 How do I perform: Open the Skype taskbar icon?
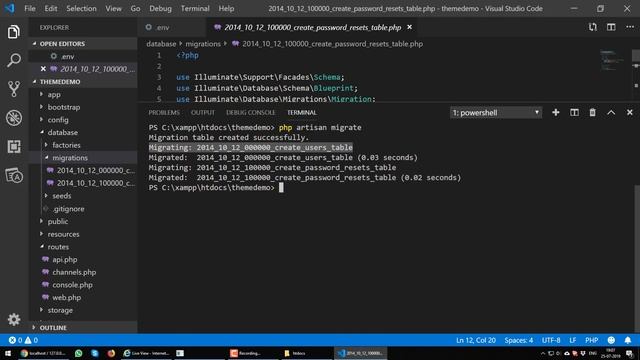pyautogui.click(x=95, y=353)
